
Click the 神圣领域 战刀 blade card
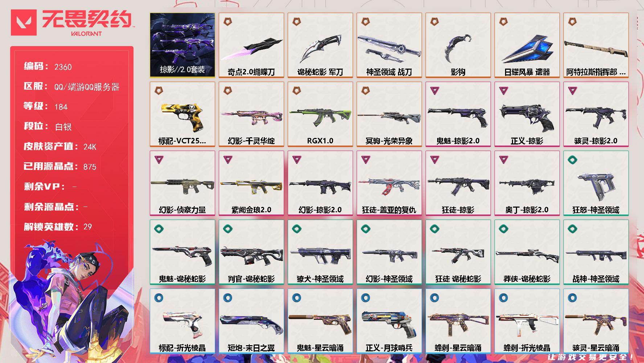[389, 45]
